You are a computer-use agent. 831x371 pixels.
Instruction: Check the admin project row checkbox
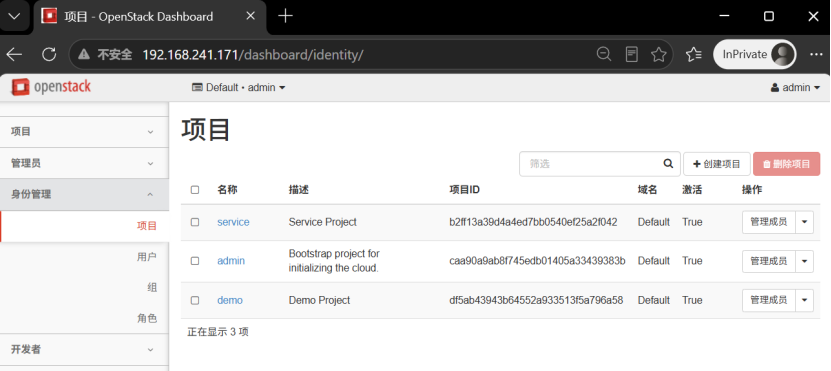195,261
